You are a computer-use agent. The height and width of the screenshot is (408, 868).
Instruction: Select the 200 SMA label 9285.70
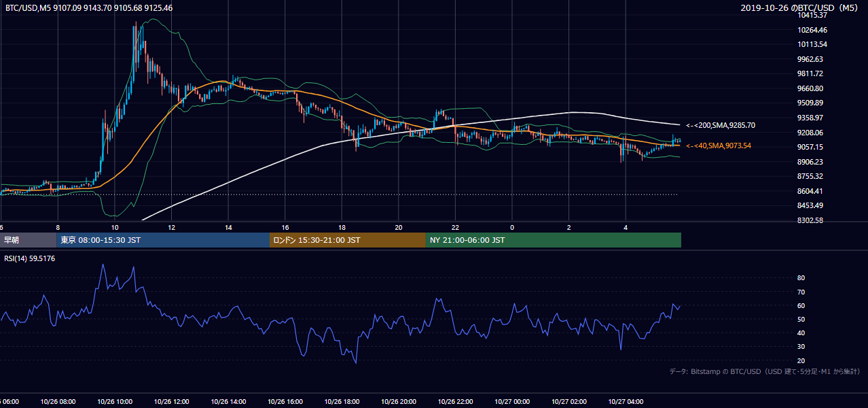click(x=721, y=125)
